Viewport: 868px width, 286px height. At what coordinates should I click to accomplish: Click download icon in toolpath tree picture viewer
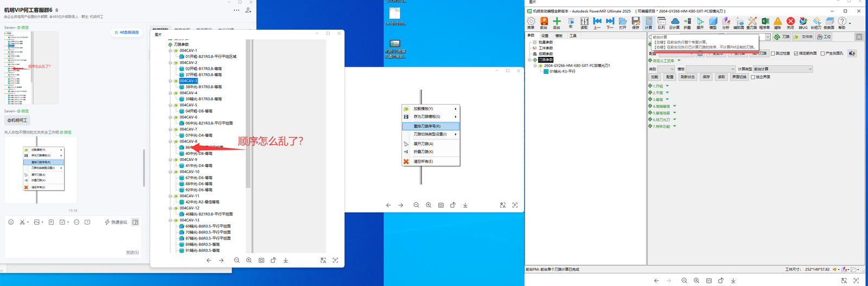point(286,261)
